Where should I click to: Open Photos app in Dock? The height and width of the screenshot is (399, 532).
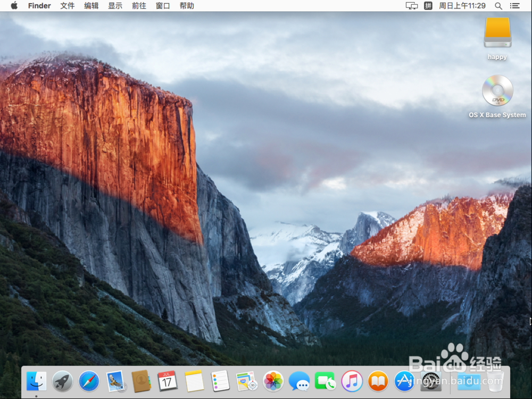point(273,381)
